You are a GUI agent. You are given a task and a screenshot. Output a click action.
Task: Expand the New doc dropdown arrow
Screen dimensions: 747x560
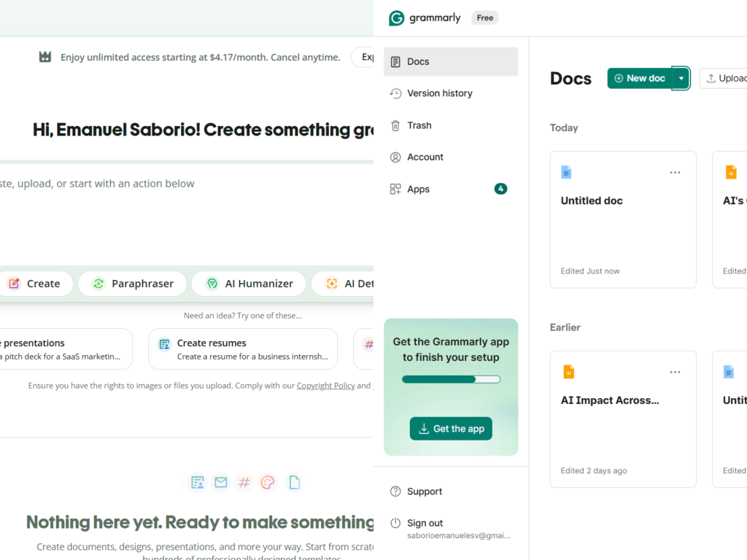(x=681, y=78)
